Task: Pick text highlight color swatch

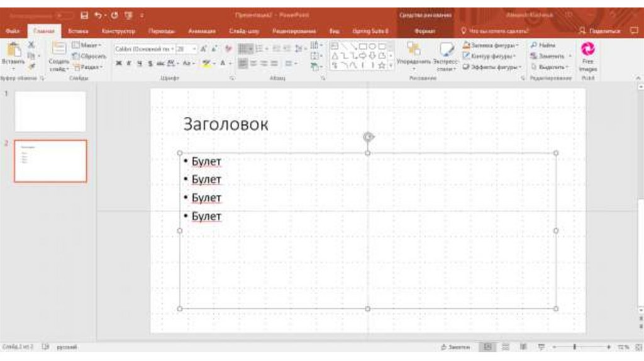Action: pos(206,64)
